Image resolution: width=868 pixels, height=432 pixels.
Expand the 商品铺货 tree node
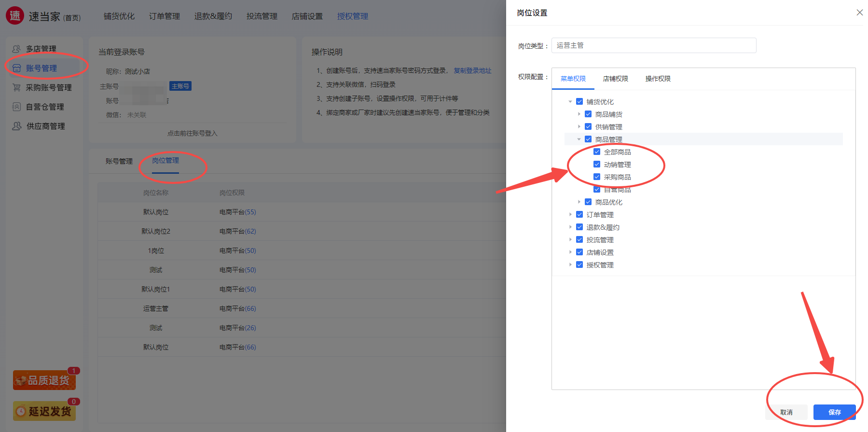(579, 114)
